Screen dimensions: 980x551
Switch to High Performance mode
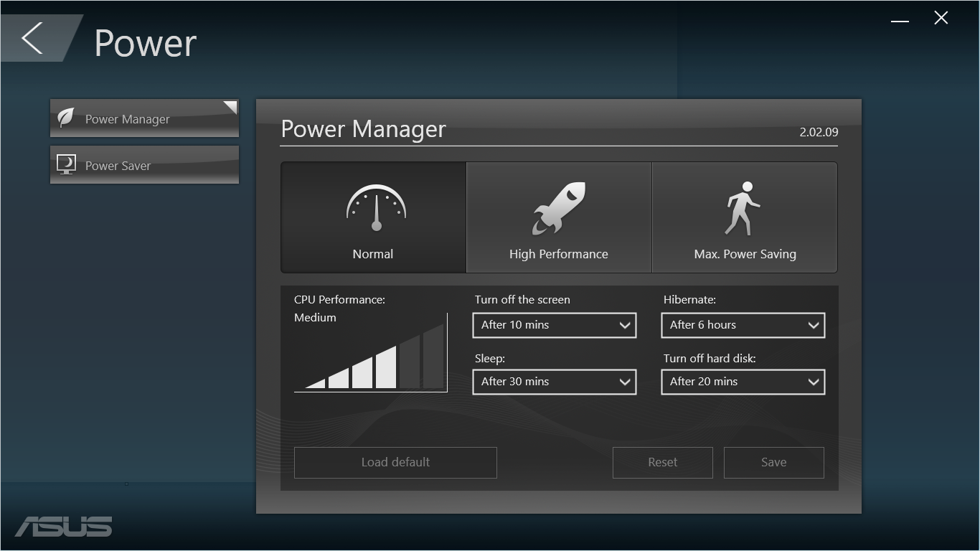click(559, 217)
